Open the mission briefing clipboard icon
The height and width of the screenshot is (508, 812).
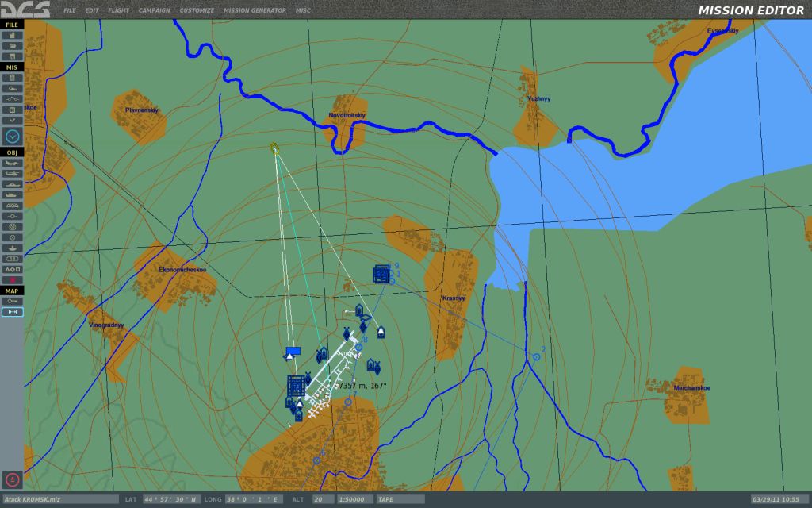point(12,78)
